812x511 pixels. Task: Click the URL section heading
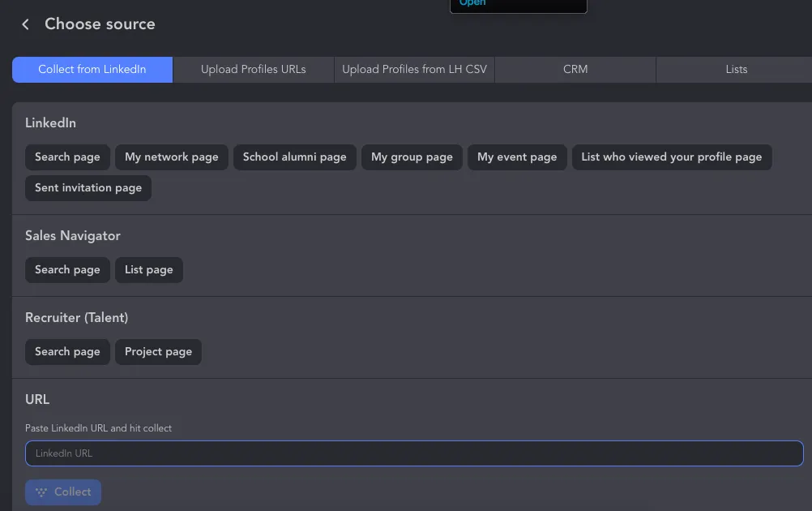pos(37,400)
